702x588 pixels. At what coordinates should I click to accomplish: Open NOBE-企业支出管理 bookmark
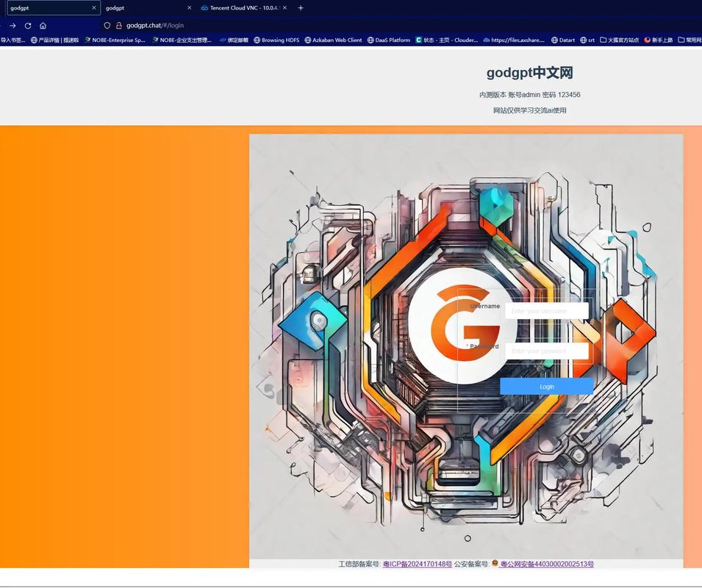click(x=182, y=40)
